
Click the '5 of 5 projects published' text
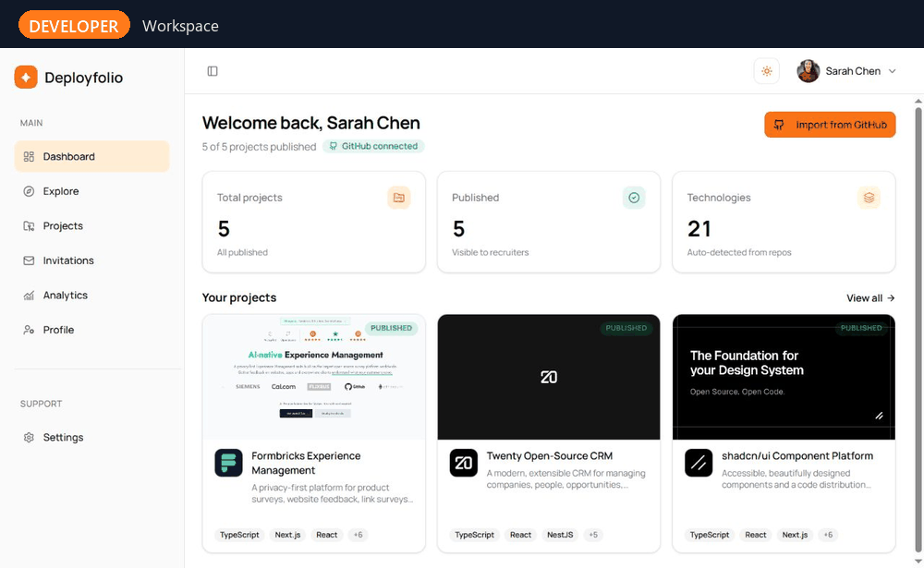(x=260, y=147)
